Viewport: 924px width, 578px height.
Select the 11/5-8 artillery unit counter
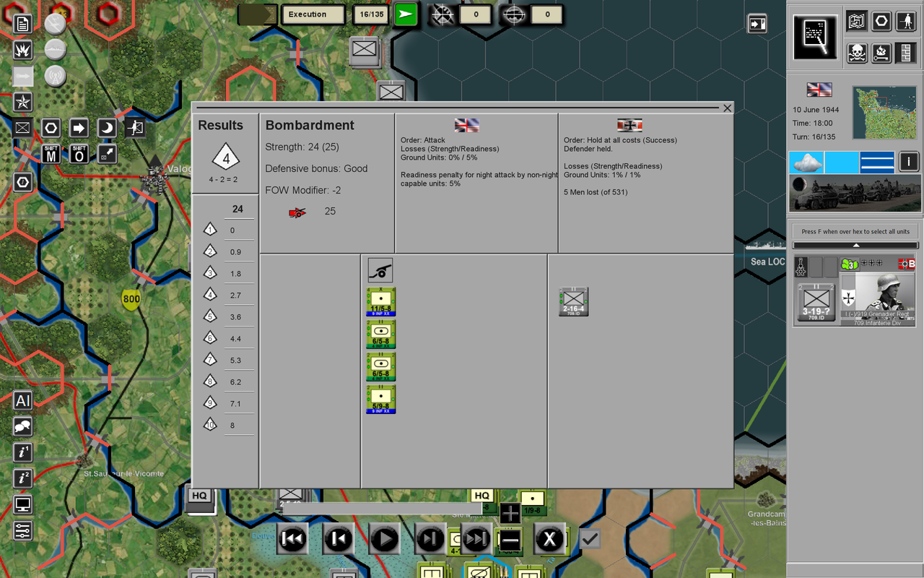381,302
